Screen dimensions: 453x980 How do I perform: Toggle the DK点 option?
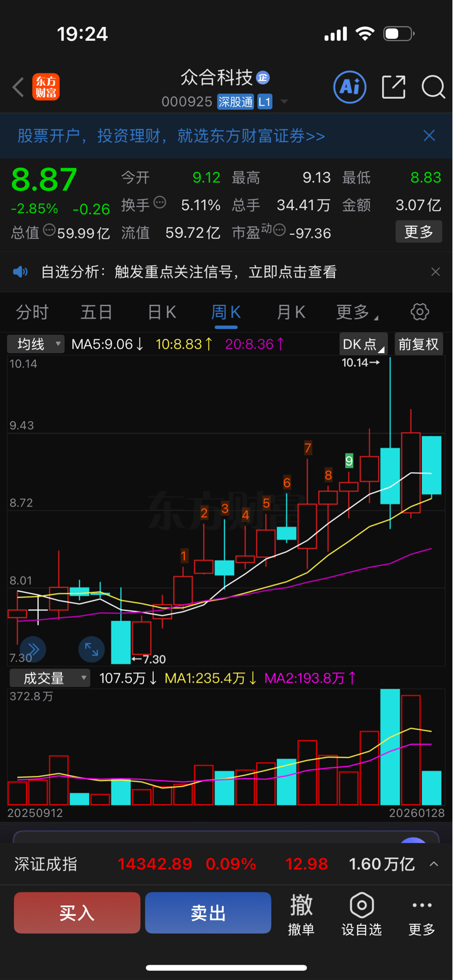point(363,344)
